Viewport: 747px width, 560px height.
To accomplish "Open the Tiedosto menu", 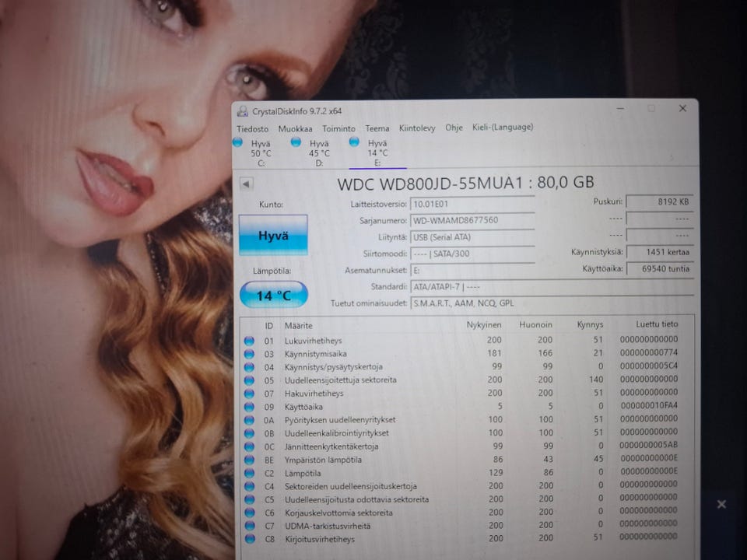I will (x=252, y=128).
